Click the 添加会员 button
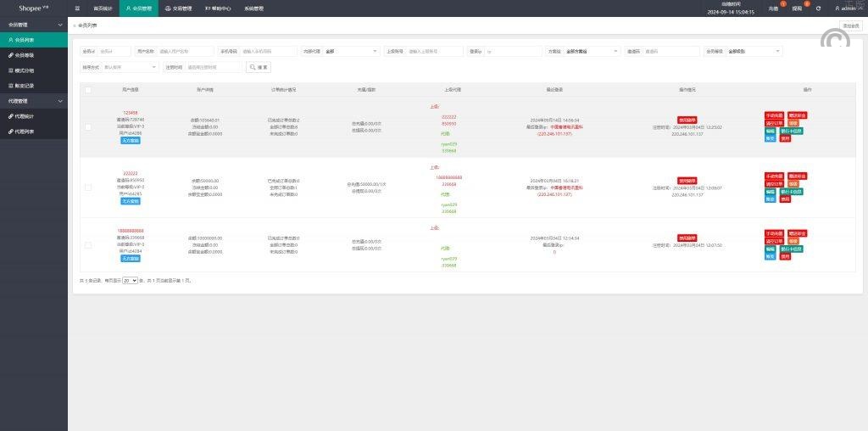868x431 pixels. click(850, 25)
